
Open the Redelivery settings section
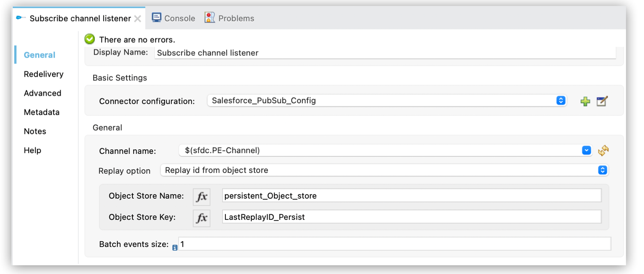point(44,74)
